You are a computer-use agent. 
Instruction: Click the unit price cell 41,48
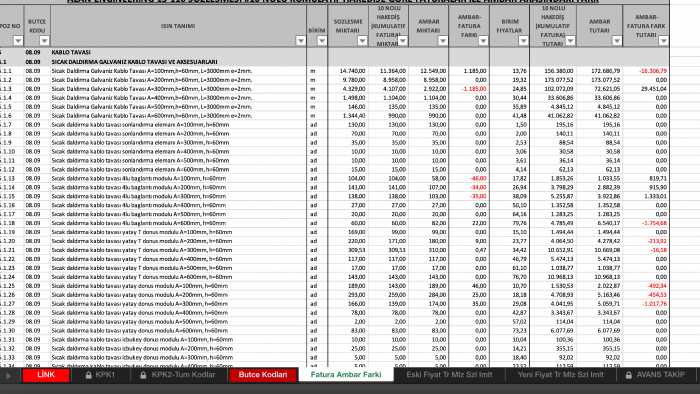click(x=509, y=116)
